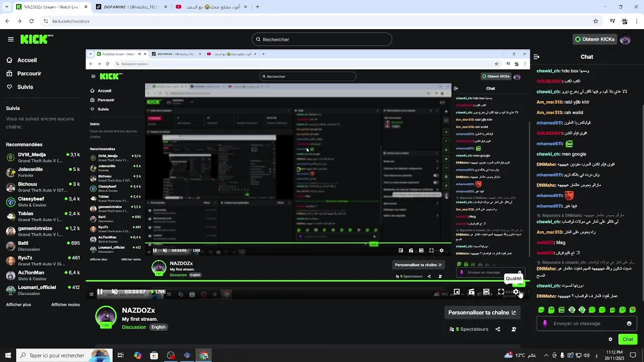Open the Jolavanille Fortnite channel
The height and width of the screenshot is (362, 644).
click(x=43, y=172)
